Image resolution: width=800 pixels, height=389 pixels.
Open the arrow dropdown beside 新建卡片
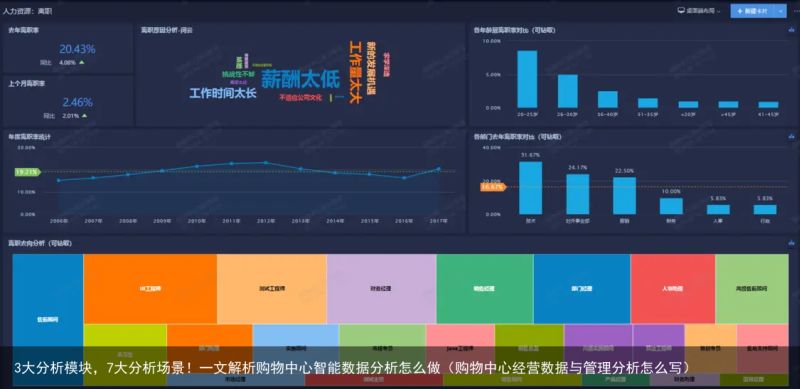click(781, 11)
